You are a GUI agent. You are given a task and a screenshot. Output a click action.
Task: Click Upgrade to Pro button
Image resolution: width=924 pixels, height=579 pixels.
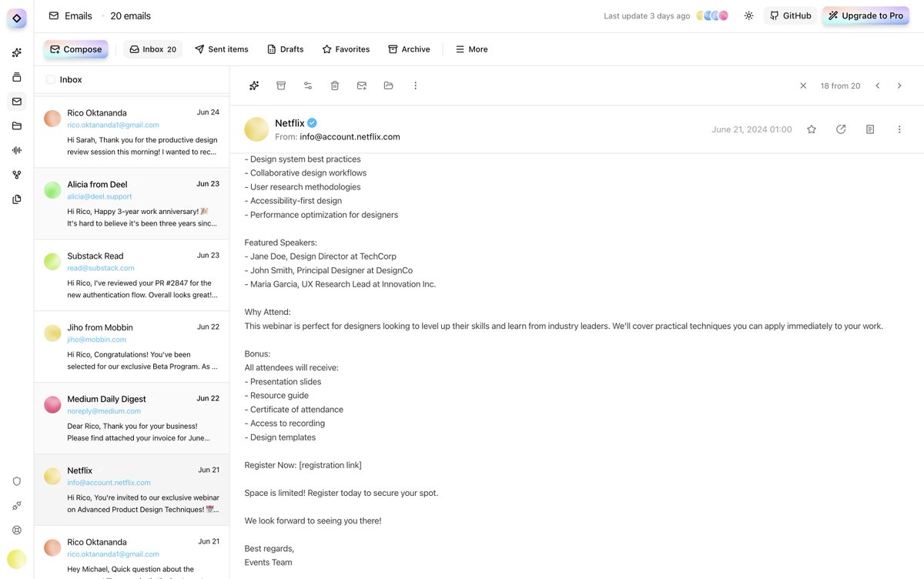click(866, 15)
